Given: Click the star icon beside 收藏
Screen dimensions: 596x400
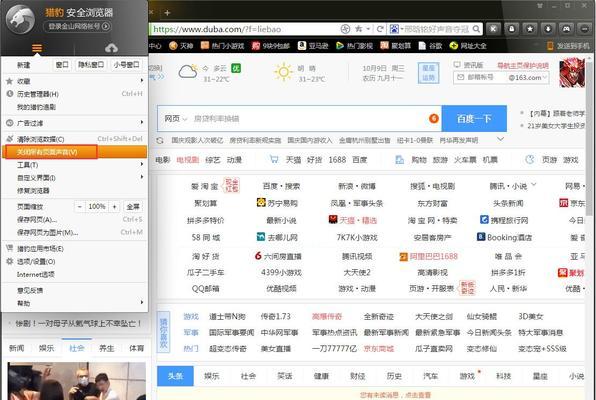Looking at the screenshot, I should (x=10, y=81).
